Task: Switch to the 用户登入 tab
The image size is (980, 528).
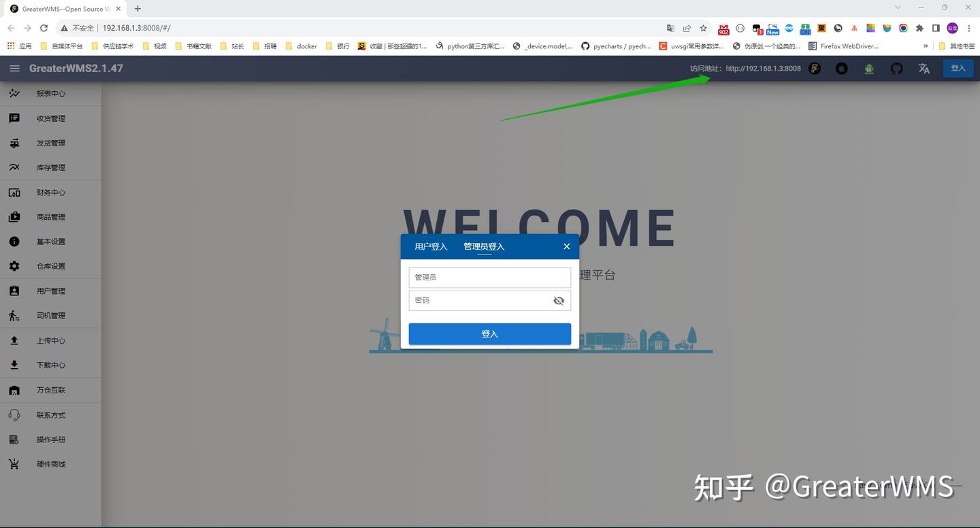Action: pyautogui.click(x=431, y=246)
